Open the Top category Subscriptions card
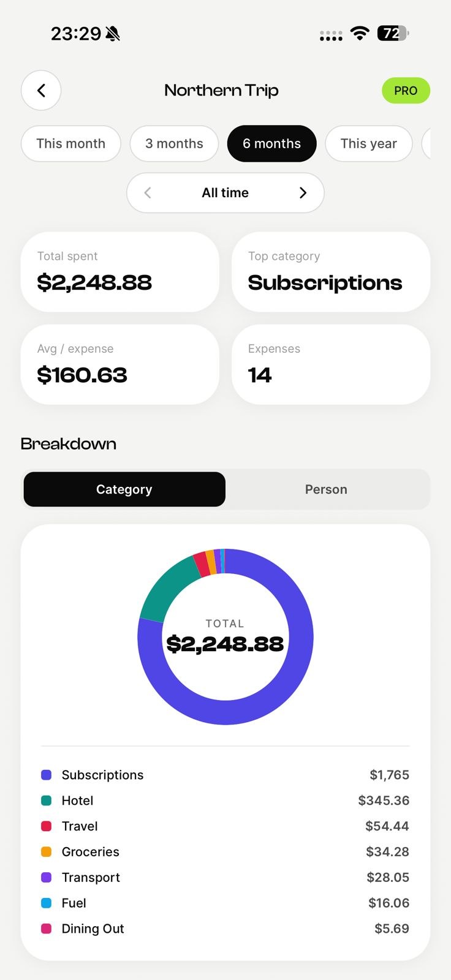Viewport: 451px width, 980px height. point(331,272)
